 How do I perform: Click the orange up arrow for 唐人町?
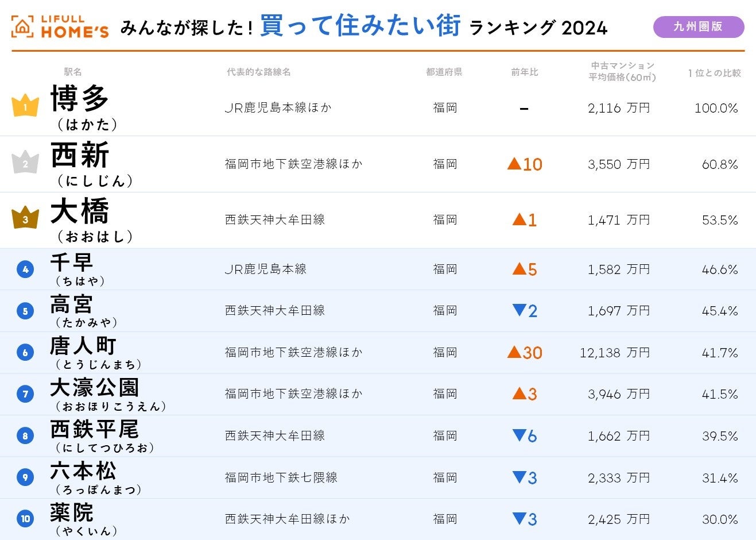point(514,352)
